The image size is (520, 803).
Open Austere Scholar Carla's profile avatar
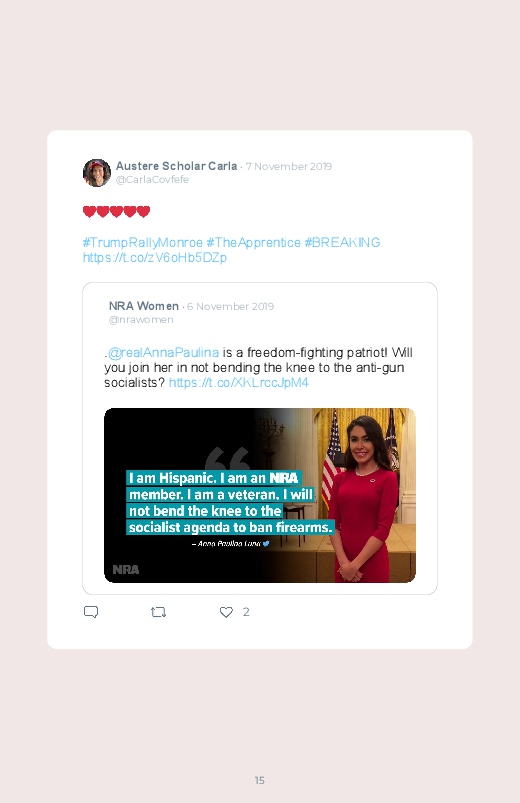point(97,173)
